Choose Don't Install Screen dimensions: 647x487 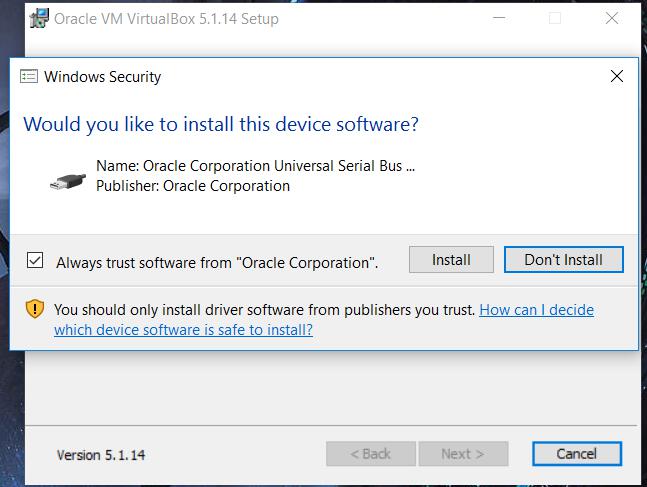coord(563,260)
